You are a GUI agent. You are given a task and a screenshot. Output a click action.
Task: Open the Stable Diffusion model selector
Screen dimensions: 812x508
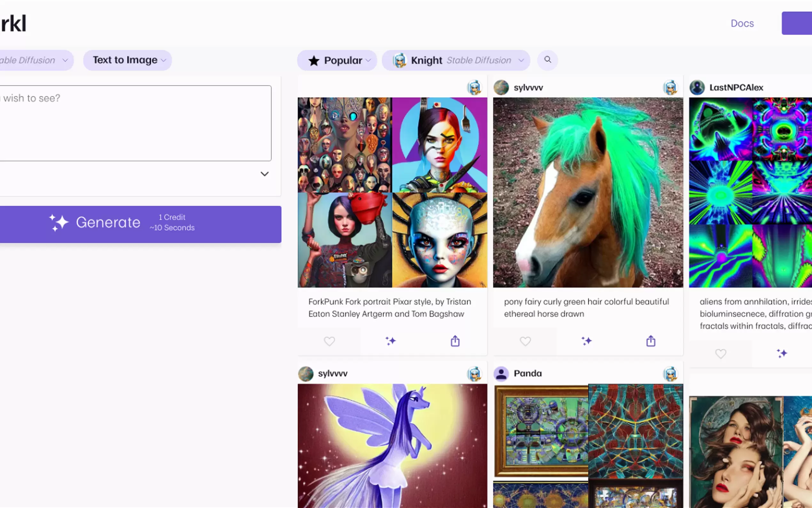point(34,60)
